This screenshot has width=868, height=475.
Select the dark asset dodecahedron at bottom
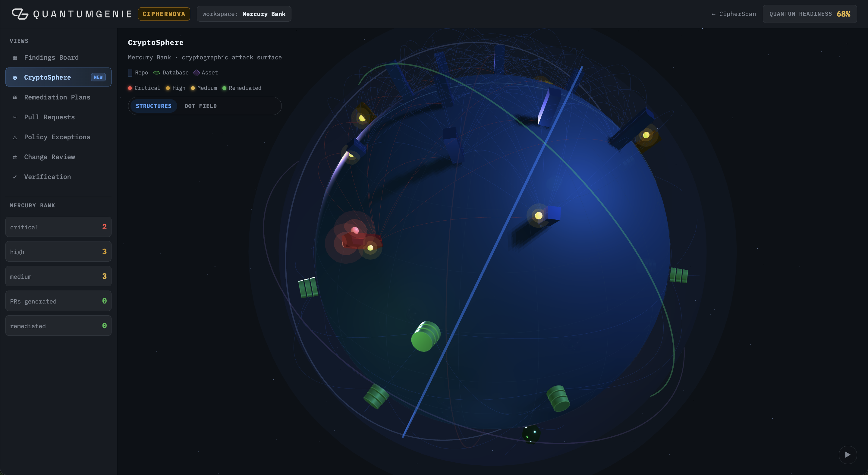tap(531, 434)
